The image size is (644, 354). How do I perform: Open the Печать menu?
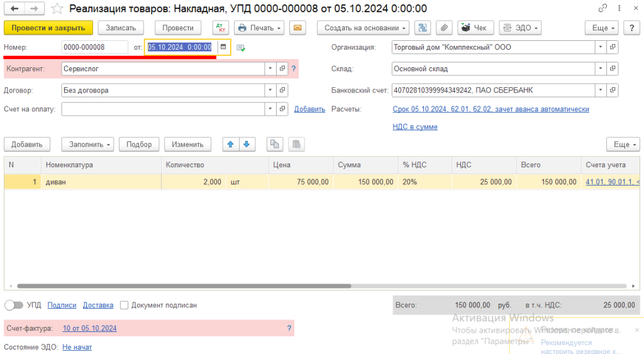259,28
